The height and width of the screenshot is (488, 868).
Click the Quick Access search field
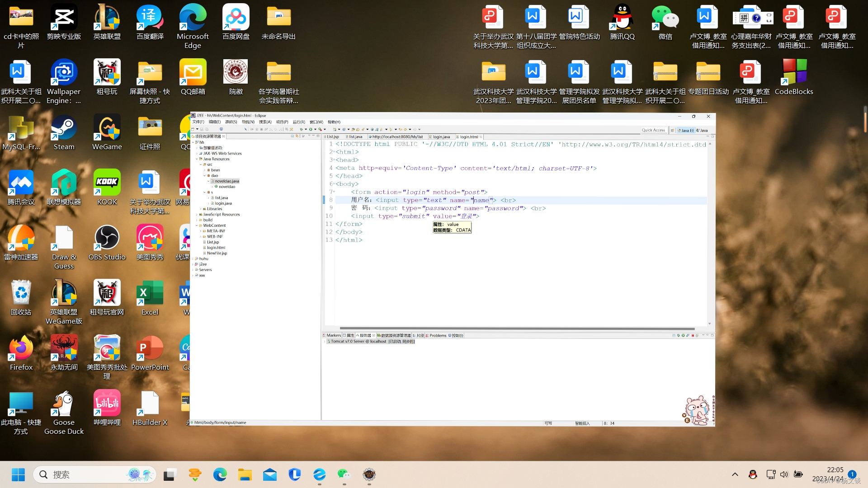coord(654,130)
